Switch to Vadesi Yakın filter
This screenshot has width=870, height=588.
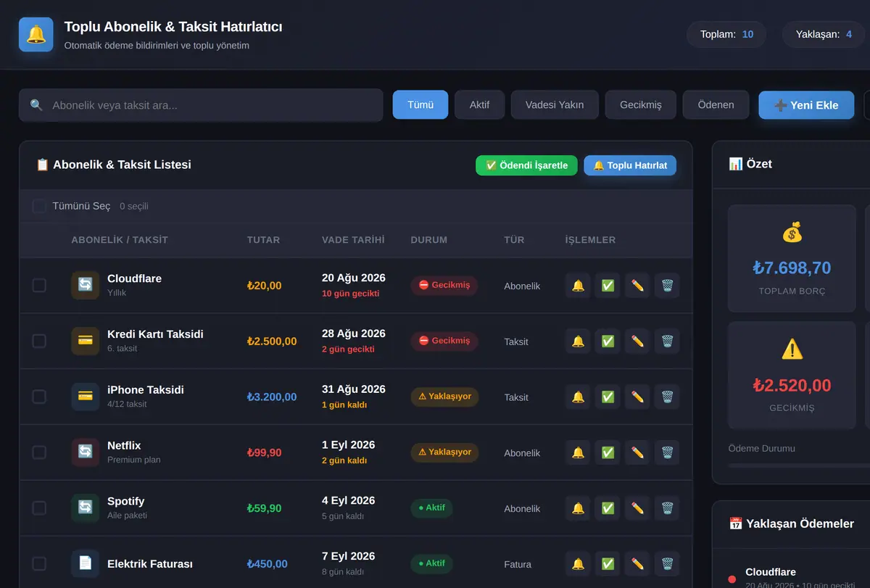pyautogui.click(x=555, y=104)
